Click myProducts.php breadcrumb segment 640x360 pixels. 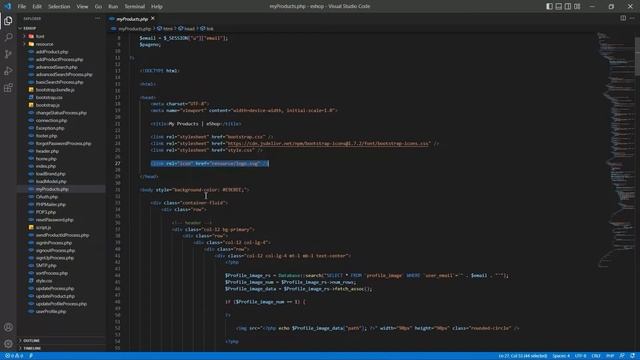click(134, 29)
